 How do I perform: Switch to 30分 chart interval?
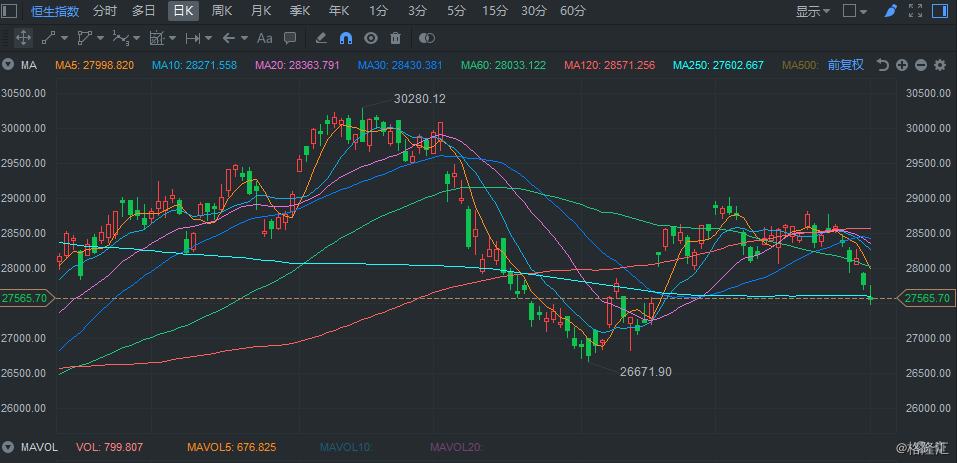click(x=534, y=10)
